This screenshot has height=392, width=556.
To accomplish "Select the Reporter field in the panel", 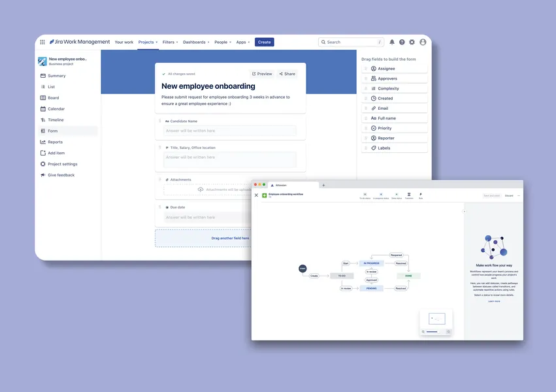I will [x=395, y=138].
